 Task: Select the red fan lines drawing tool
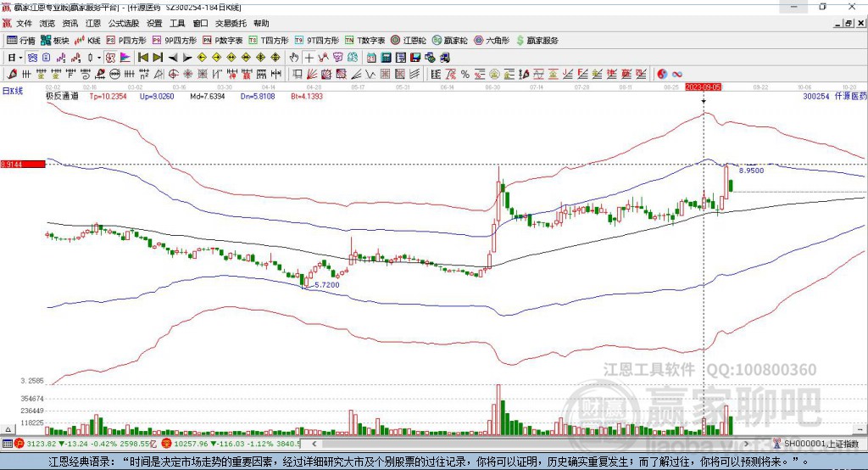click(x=312, y=74)
